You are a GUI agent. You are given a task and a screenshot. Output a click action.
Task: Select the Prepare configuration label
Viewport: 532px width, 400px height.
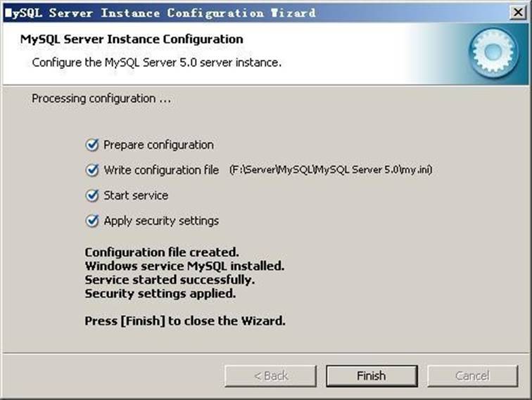tap(158, 145)
